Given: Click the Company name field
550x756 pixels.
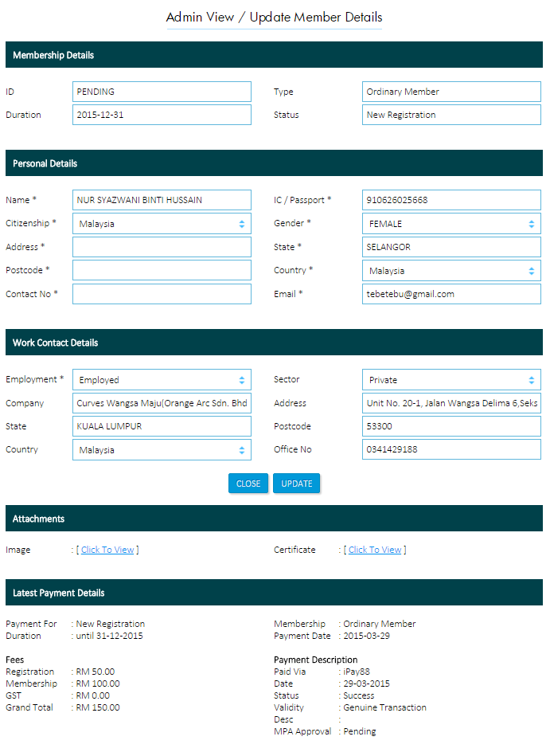Looking at the screenshot, I should [162, 403].
